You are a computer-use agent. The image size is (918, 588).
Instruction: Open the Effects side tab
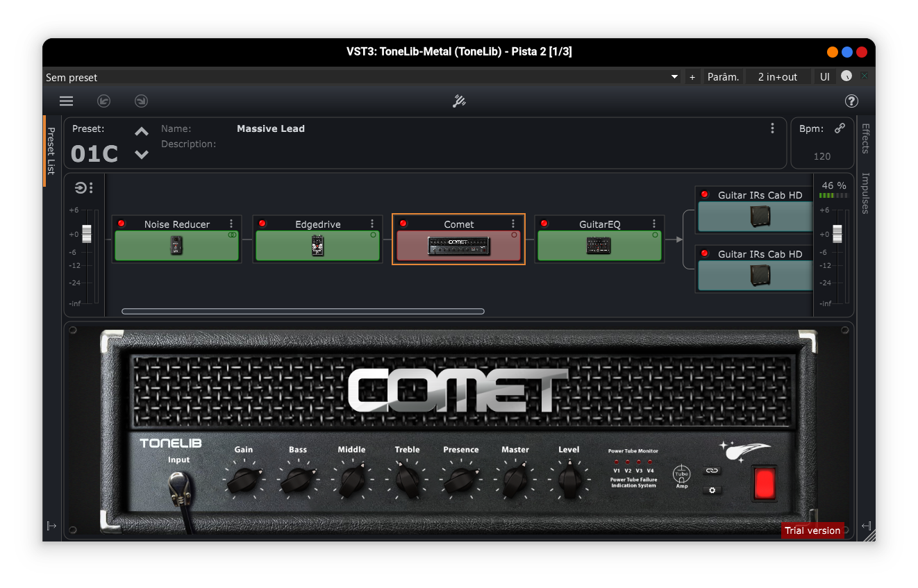tap(865, 138)
